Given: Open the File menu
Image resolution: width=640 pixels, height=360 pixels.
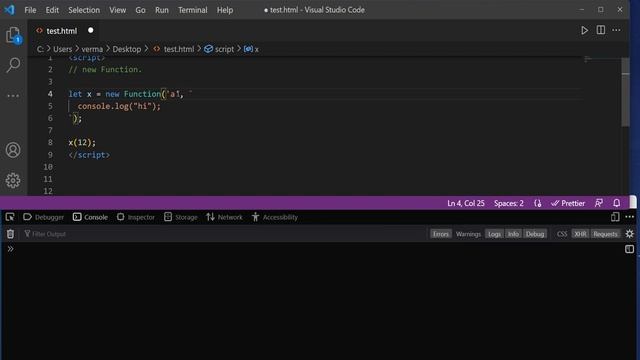Looking at the screenshot, I should click(30, 10).
